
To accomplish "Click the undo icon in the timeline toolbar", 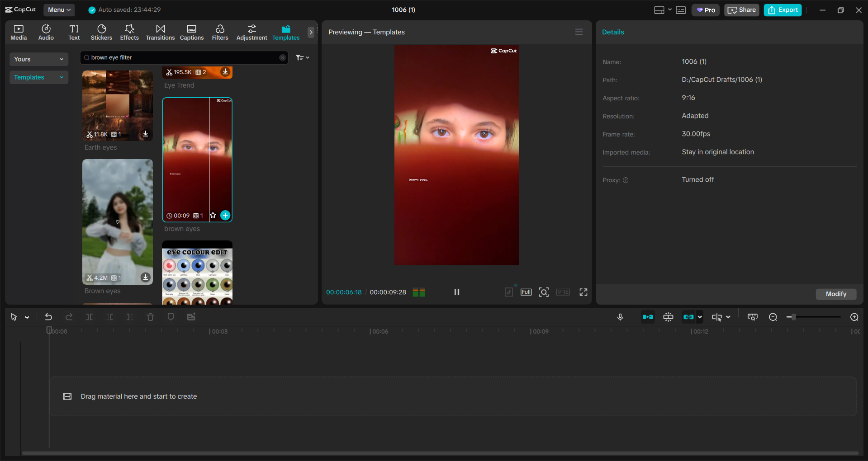I will [48, 317].
